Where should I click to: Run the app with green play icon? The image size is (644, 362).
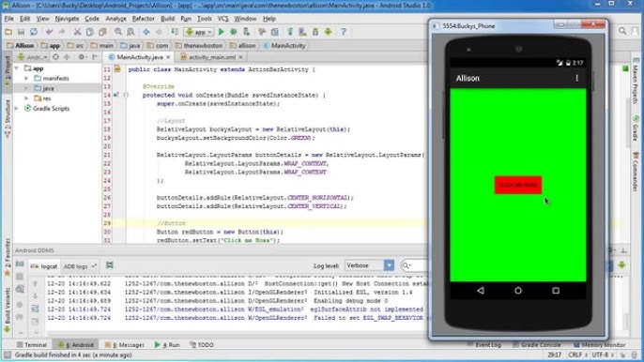[221, 32]
